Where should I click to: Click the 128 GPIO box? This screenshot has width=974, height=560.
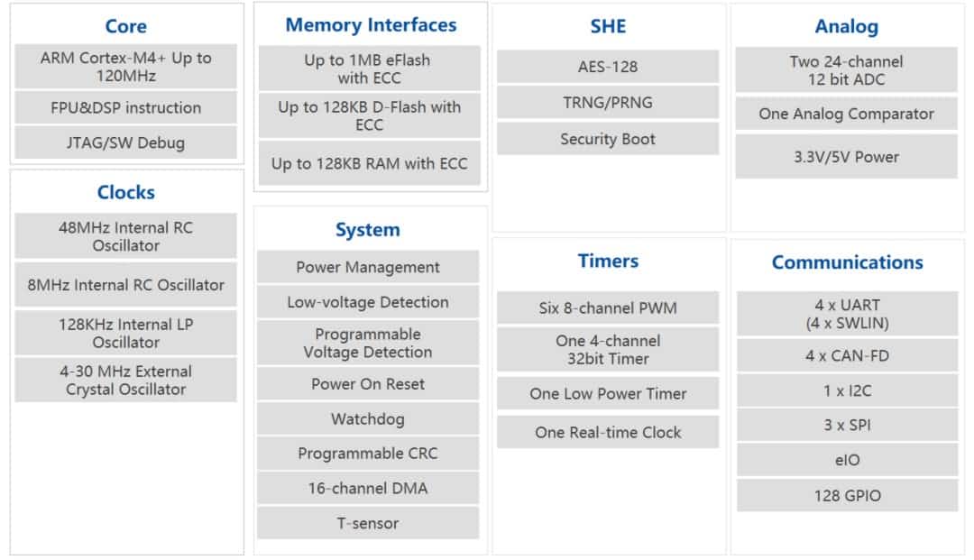click(x=847, y=495)
